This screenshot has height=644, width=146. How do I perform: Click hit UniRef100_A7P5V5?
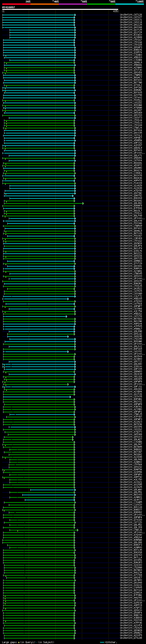tap(131, 326)
